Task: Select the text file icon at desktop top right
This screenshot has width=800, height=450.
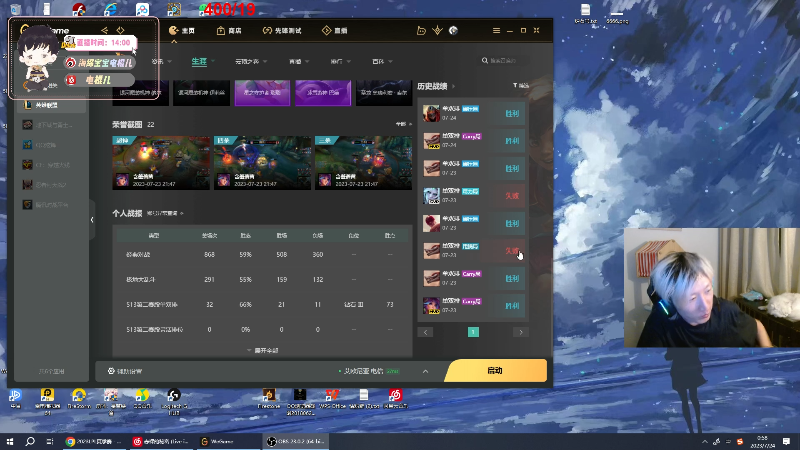Action: point(585,14)
